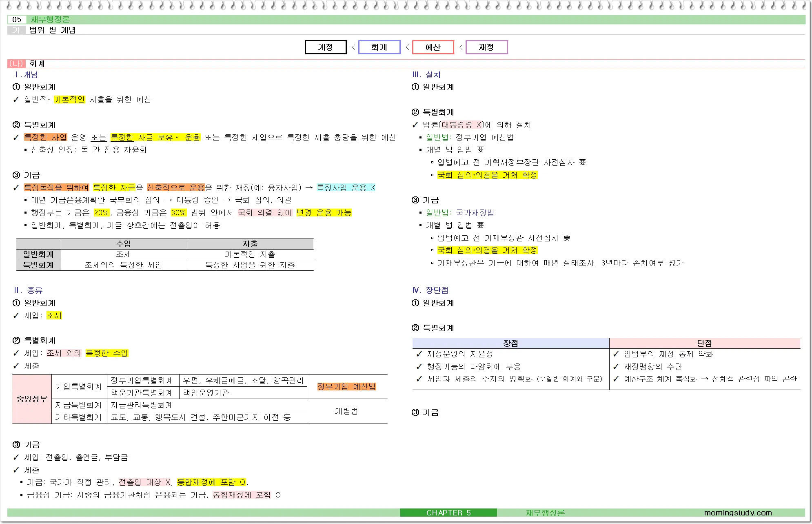The height and width of the screenshot is (524, 812).
Task: Select the 범위 별 개념 heading
Action: pos(53,30)
